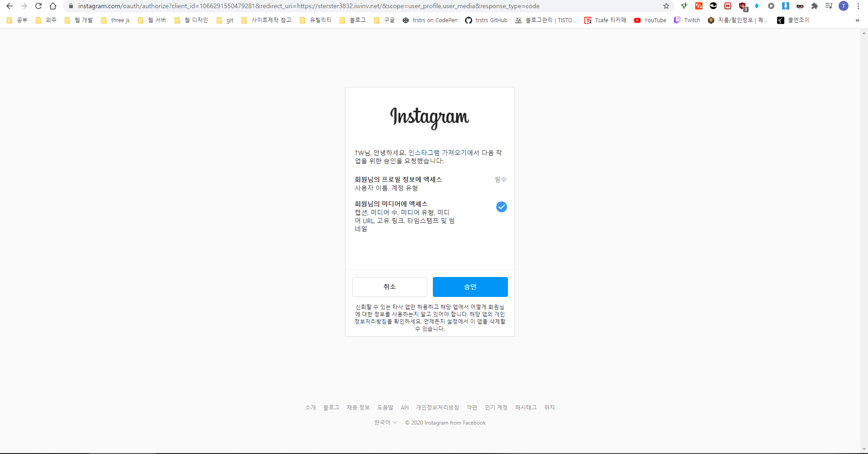Open the 채용 정보 footer link
This screenshot has width=868, height=454.
[358, 407]
